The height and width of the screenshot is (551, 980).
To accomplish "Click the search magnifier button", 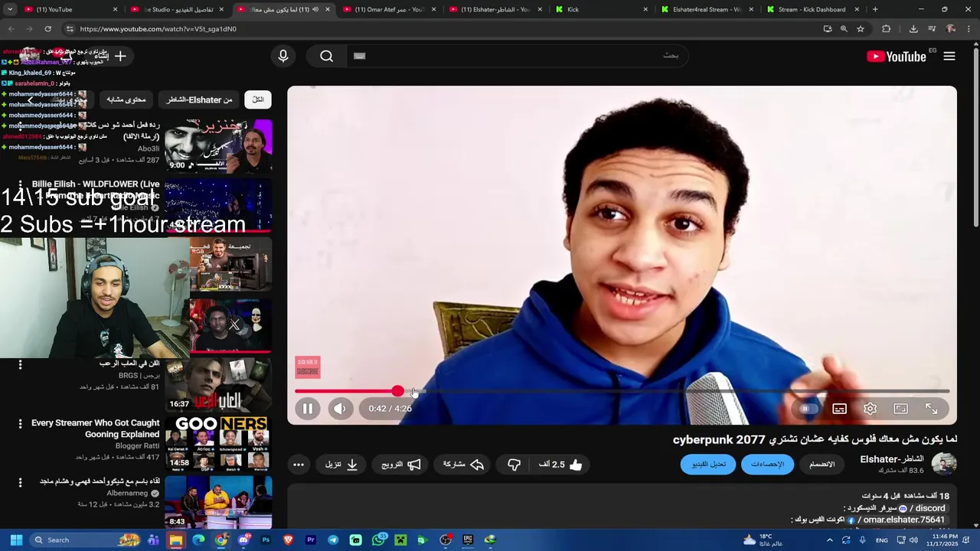I will pos(327,56).
